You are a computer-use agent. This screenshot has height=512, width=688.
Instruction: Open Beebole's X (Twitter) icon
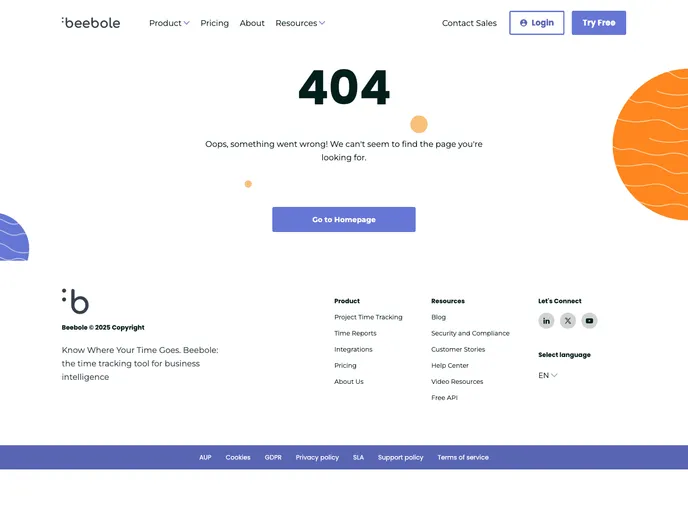point(568,321)
